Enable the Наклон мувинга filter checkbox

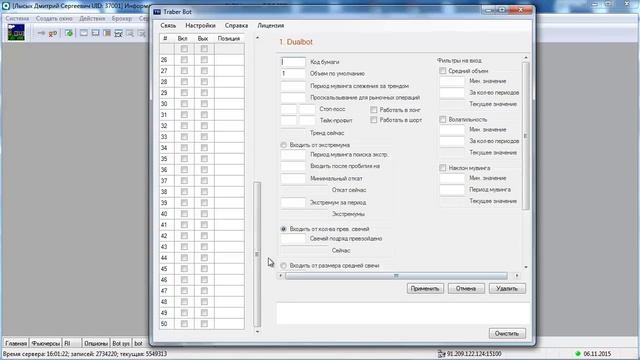[x=443, y=168]
